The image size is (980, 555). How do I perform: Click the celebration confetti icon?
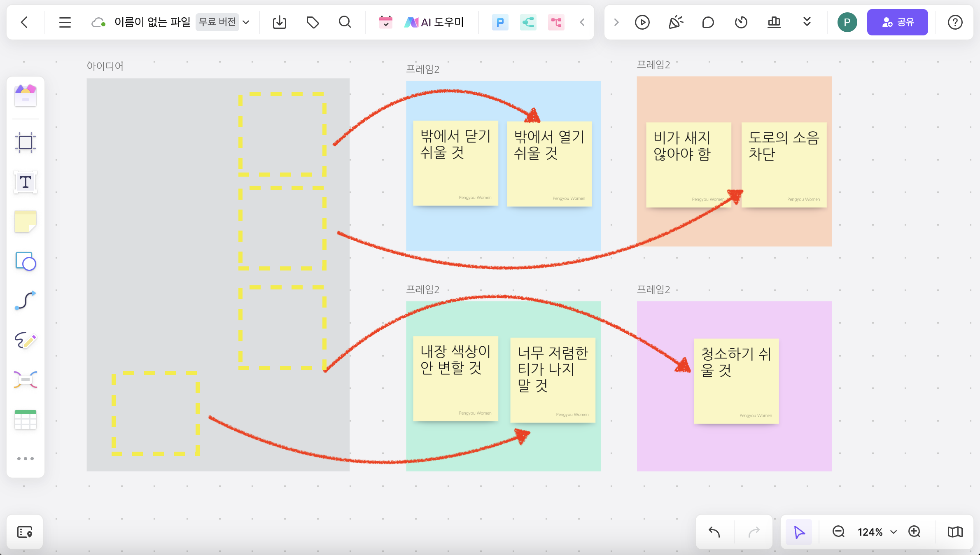coord(675,22)
